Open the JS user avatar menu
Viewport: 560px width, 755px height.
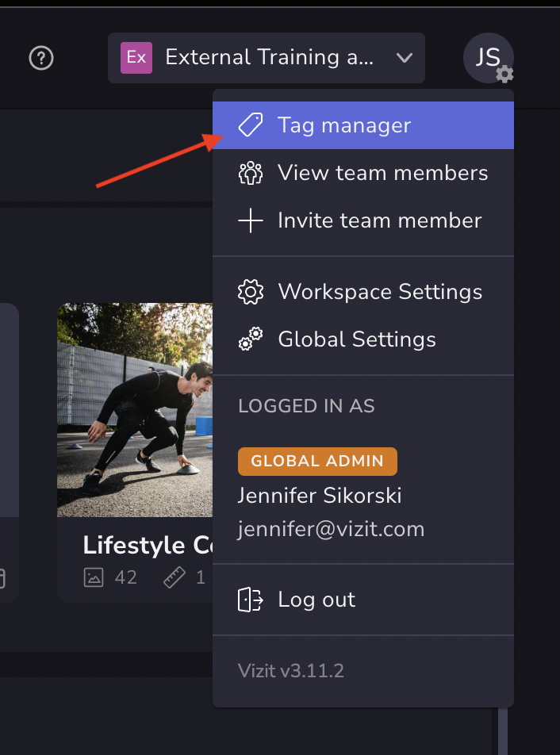488,58
